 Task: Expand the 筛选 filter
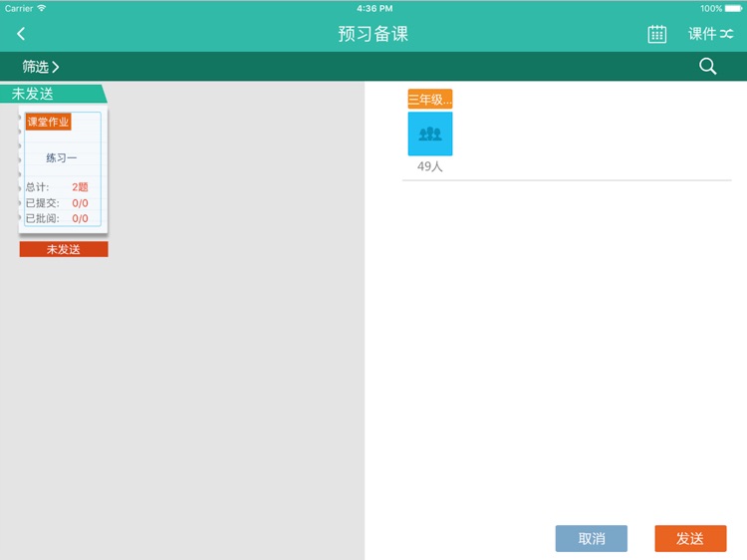point(41,67)
